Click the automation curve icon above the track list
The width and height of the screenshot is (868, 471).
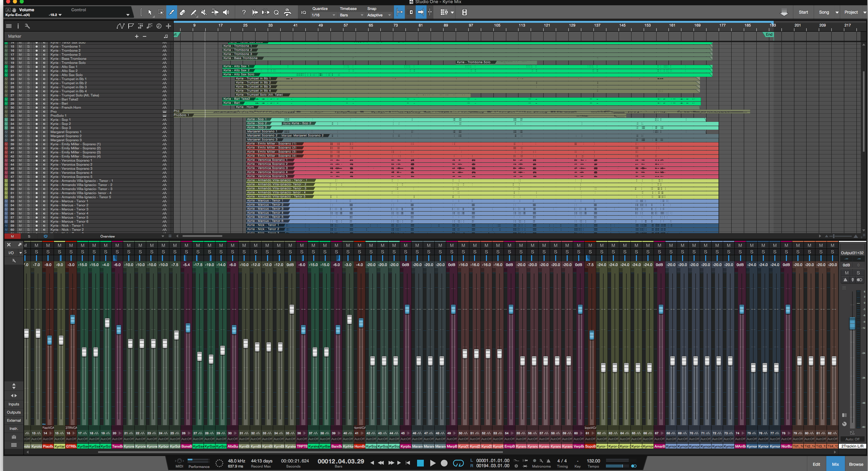point(120,27)
